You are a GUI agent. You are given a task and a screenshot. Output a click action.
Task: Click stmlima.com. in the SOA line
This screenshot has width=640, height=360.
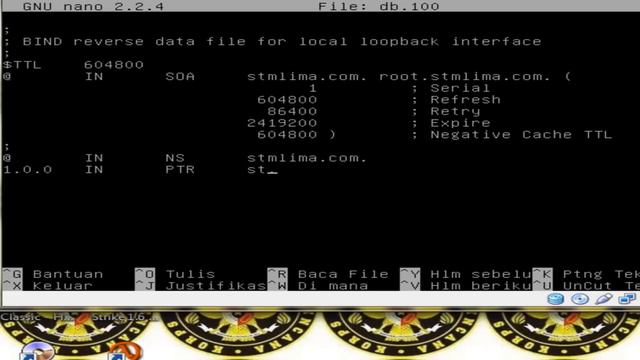307,76
